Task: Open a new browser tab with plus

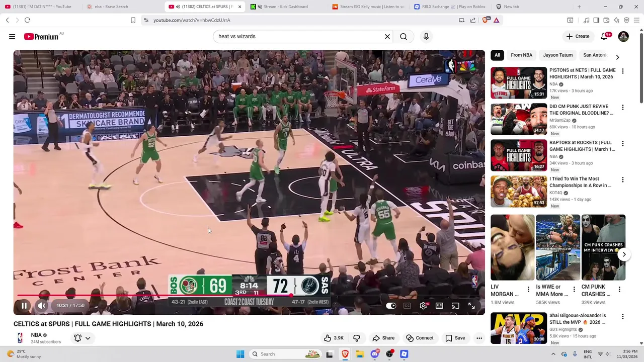Action: (x=579, y=7)
